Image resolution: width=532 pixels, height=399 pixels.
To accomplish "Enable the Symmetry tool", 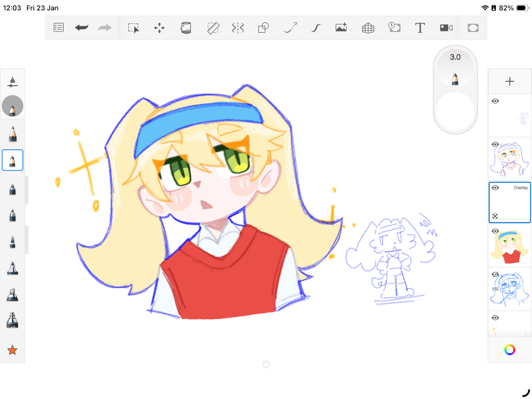I will 238,28.
